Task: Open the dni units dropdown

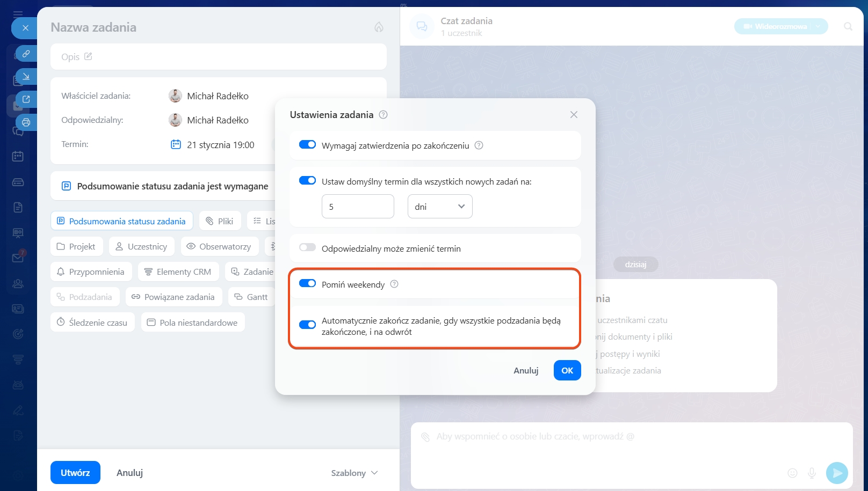Action: coord(439,207)
